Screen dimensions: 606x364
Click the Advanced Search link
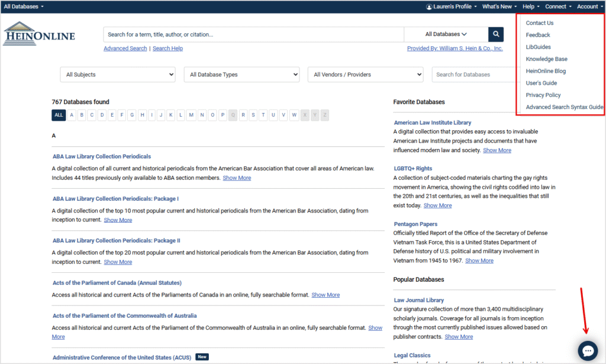(x=125, y=49)
